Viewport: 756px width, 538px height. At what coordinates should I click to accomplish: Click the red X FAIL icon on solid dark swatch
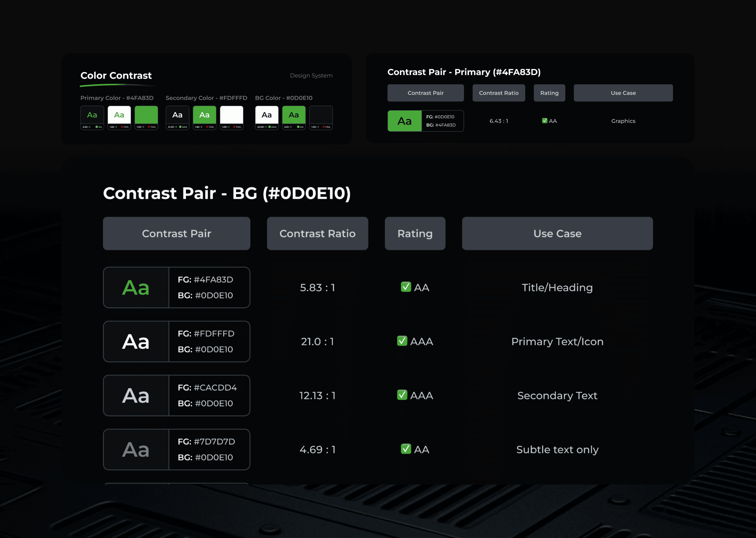(x=323, y=127)
